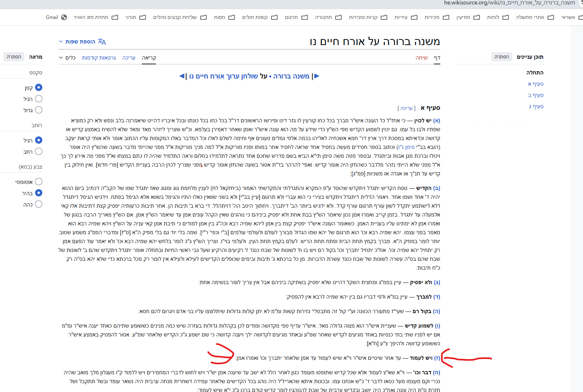Switch to the שיחה discussion tab

click(421, 57)
